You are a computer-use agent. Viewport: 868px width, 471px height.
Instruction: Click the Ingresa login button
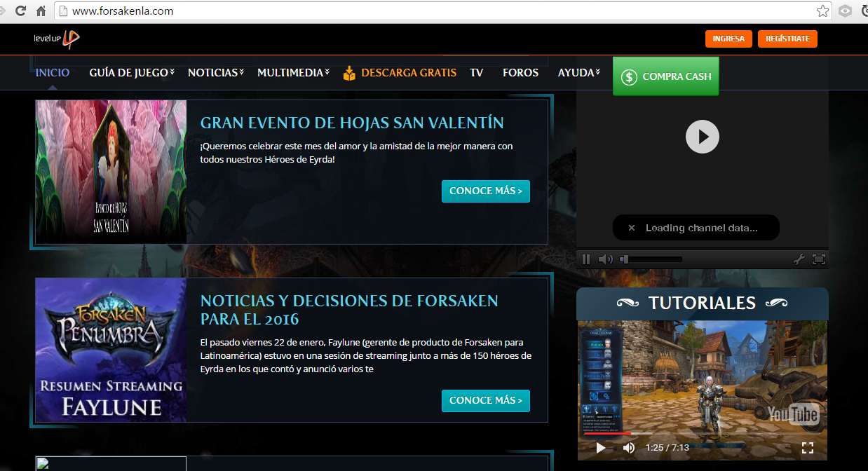pyautogui.click(x=728, y=39)
